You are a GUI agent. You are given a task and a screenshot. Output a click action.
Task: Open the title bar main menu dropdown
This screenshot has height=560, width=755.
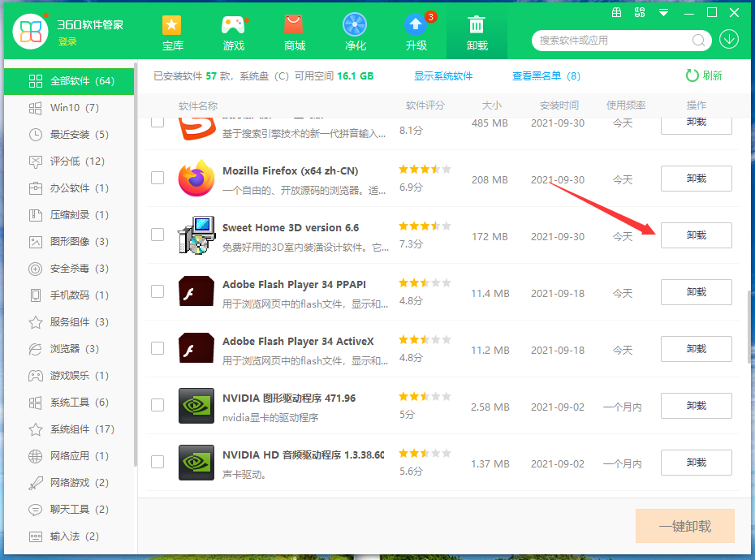click(x=663, y=13)
